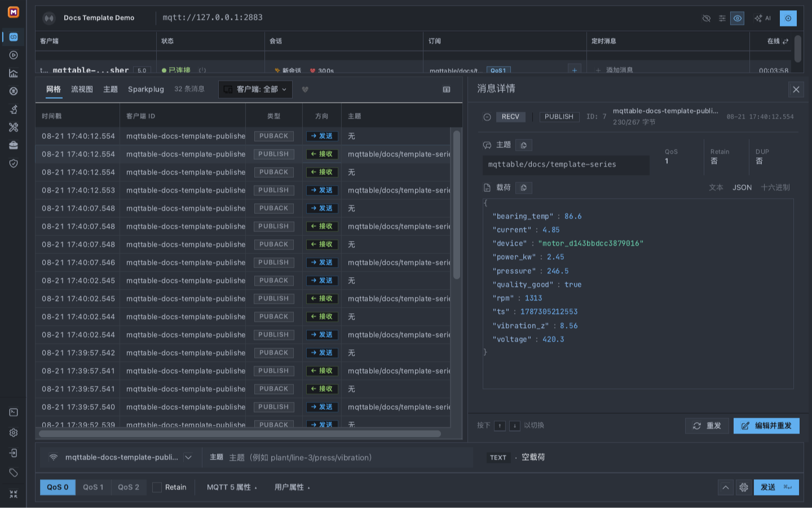
Task: Open the TEXT payload format selector
Action: point(498,458)
